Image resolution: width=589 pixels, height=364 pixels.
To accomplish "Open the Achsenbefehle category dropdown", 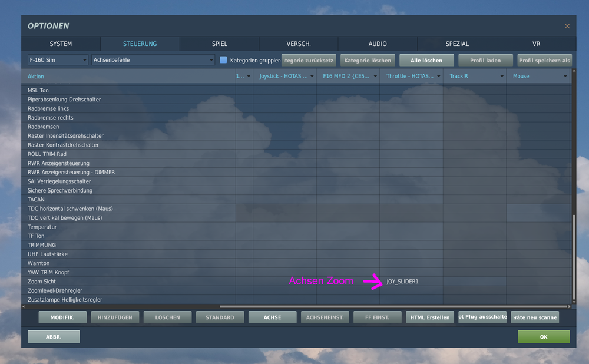I will (x=211, y=59).
